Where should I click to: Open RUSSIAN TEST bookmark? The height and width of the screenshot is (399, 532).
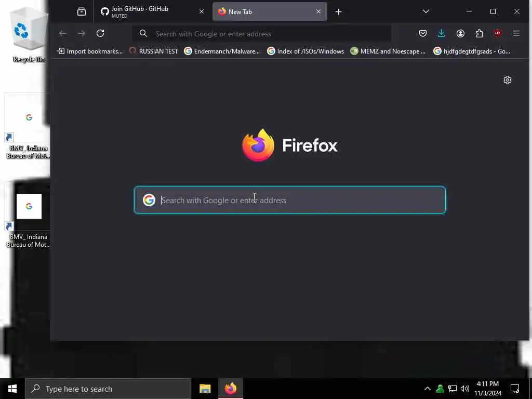[x=153, y=51]
